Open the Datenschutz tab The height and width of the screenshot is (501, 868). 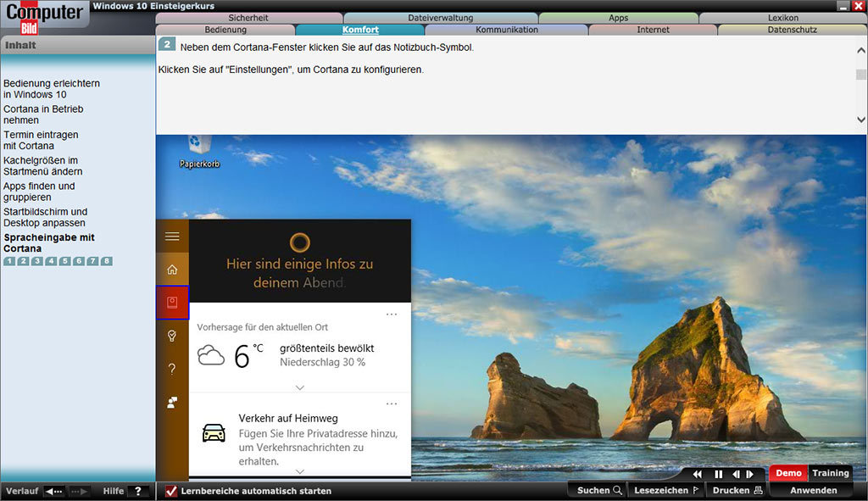coord(793,30)
